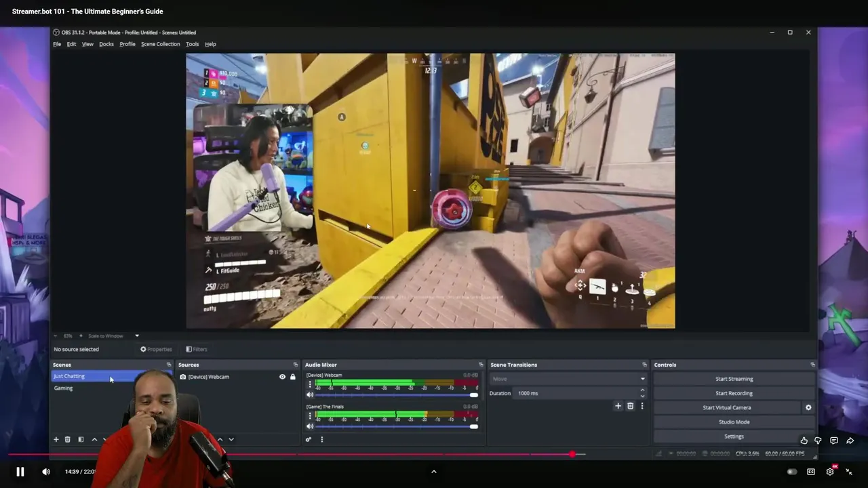The height and width of the screenshot is (488, 868).
Task: Open the Docks menu in OBS
Action: (x=106, y=44)
